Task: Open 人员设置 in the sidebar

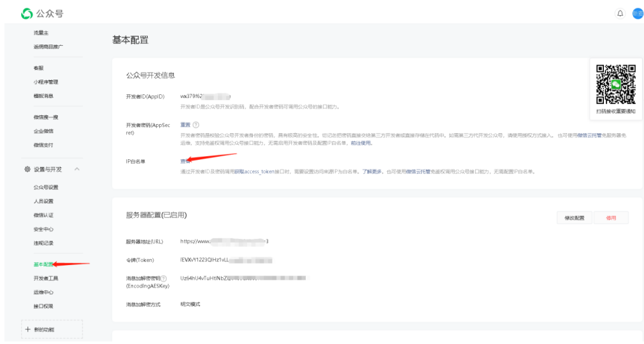Action: [x=43, y=201]
